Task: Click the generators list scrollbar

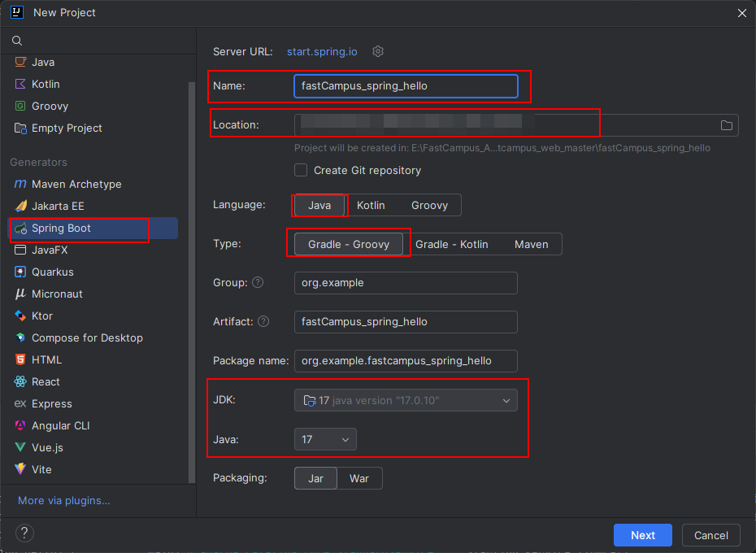Action: [191, 282]
